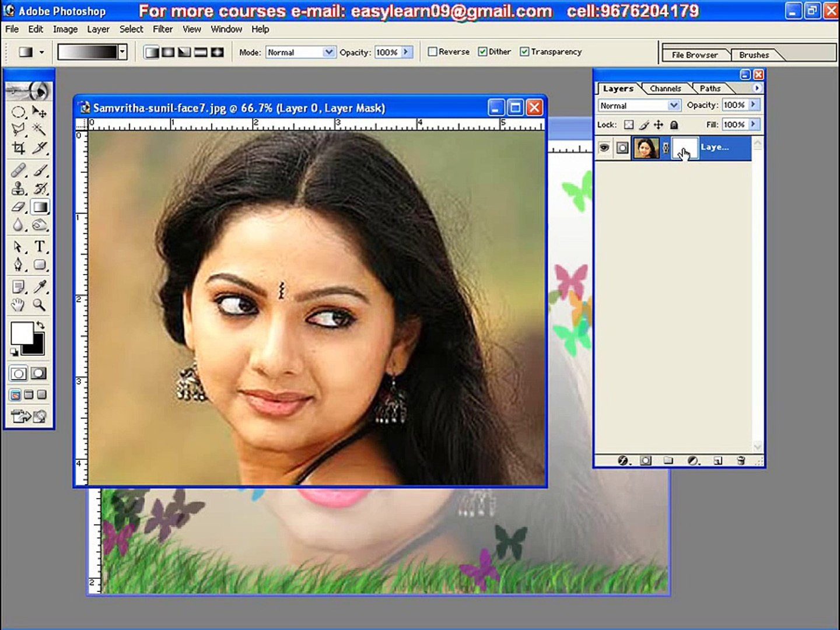This screenshot has width=840, height=630.
Task: Hide Layer 0 with eye icon
Action: 604,148
